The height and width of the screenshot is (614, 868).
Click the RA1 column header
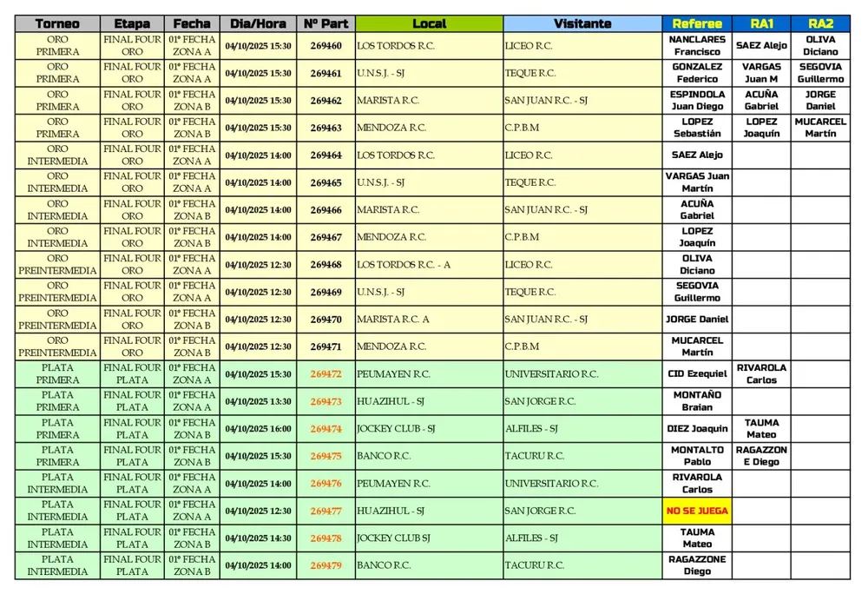(760, 24)
